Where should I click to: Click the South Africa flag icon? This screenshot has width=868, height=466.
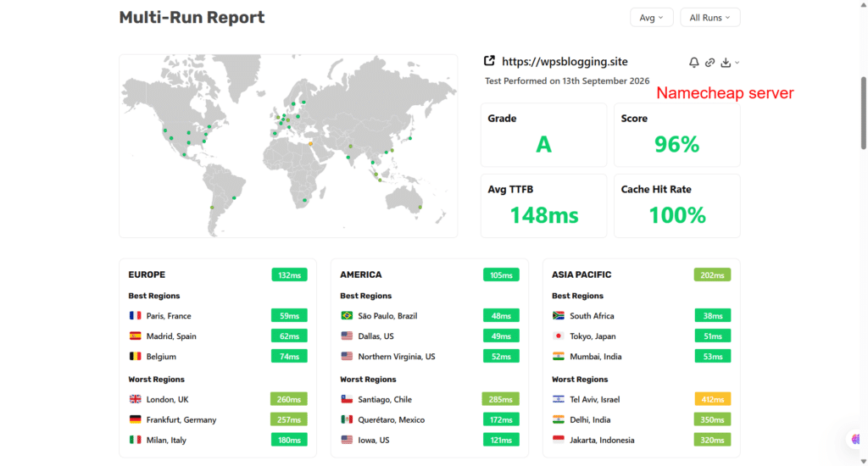558,315
